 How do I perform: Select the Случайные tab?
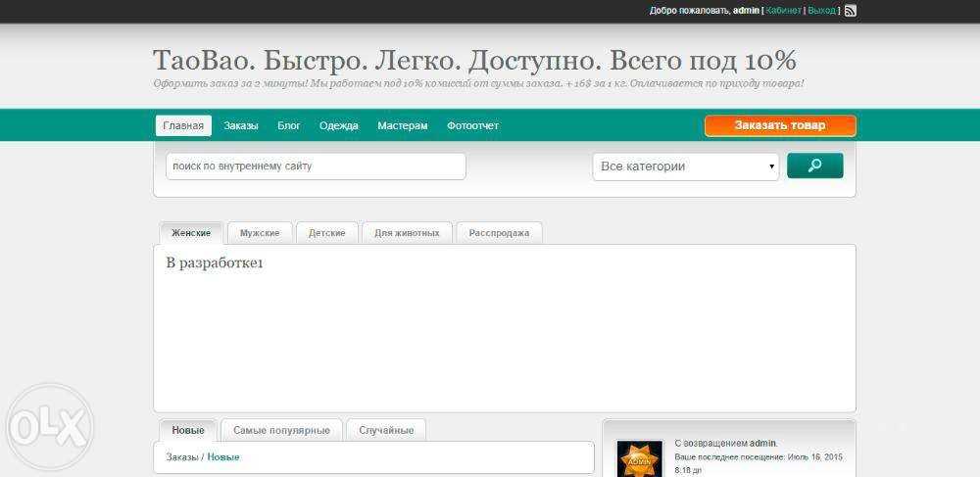coord(386,430)
